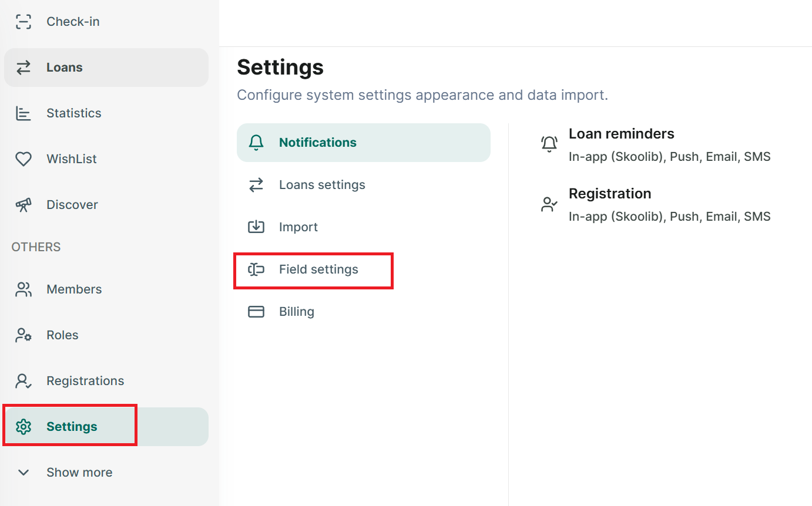Viewport: 812px width, 506px height.
Task: Open the Roles page
Action: 106,335
